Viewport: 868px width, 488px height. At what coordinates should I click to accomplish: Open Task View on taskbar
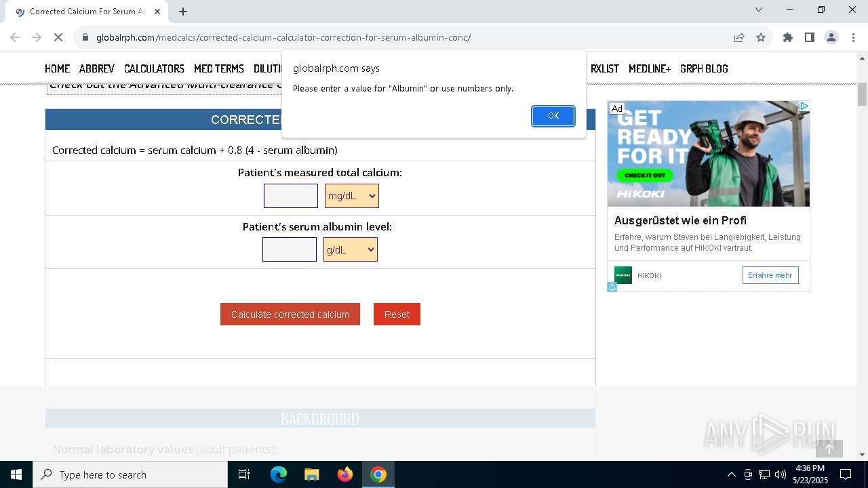coord(244,474)
